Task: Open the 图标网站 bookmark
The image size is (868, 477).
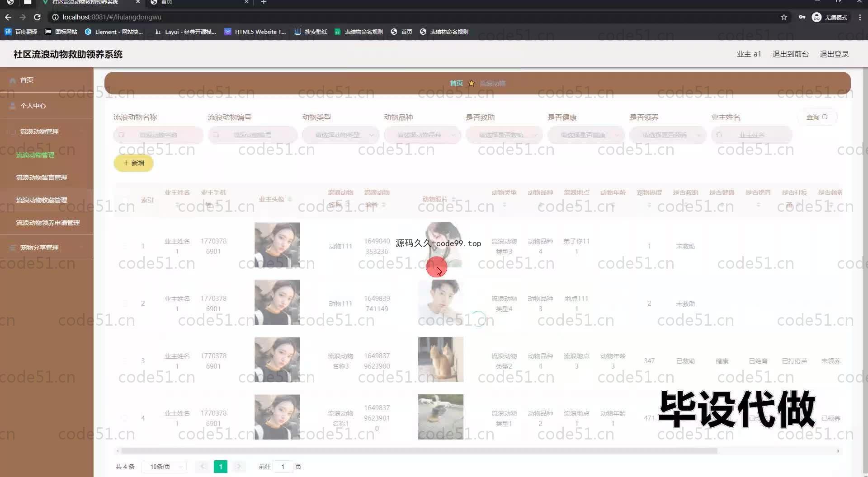Action: pyautogui.click(x=61, y=32)
